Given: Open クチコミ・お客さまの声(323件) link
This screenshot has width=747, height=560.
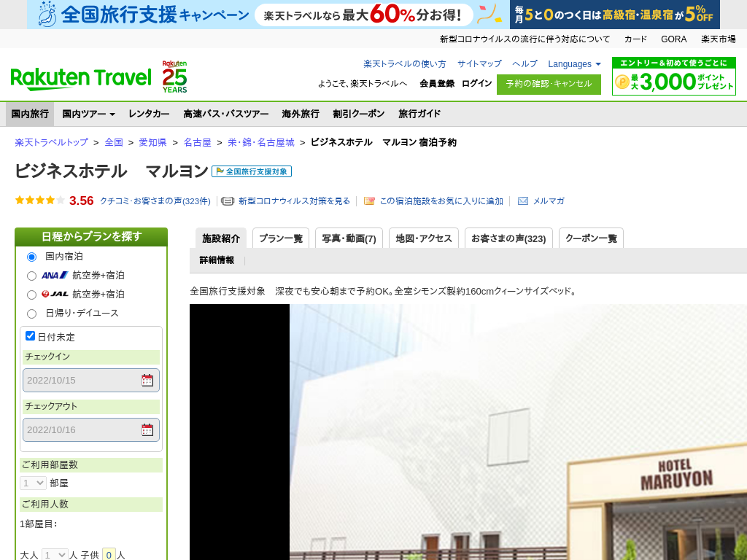Looking at the screenshot, I should [155, 201].
